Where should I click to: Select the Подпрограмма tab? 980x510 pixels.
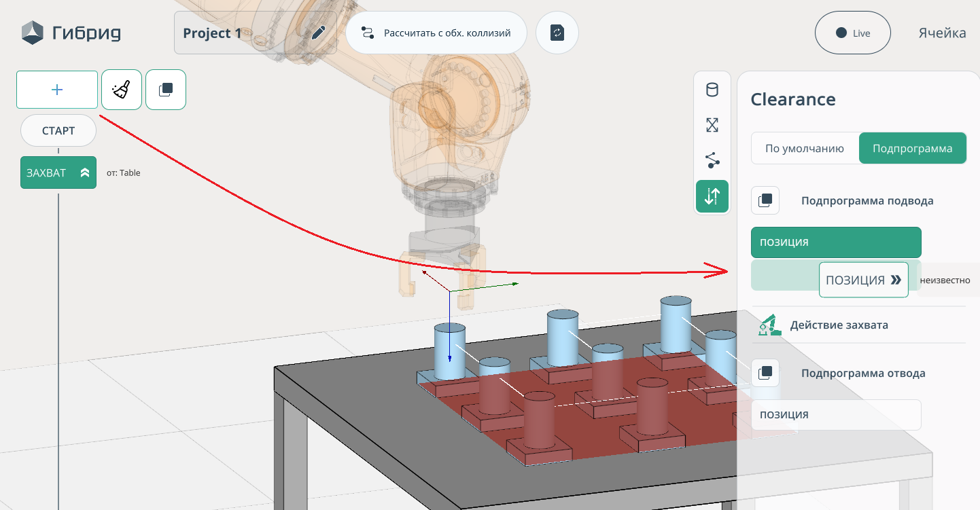pyautogui.click(x=912, y=148)
